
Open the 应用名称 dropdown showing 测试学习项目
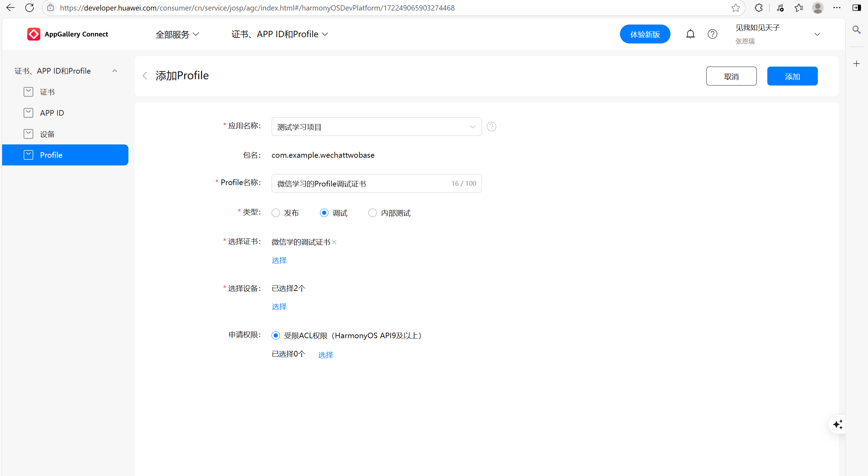376,127
